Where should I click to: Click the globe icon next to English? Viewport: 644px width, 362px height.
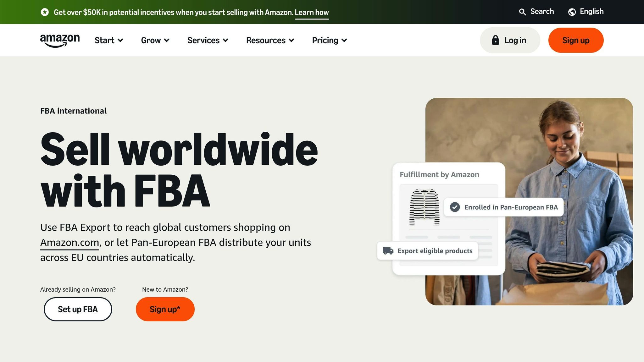click(572, 12)
